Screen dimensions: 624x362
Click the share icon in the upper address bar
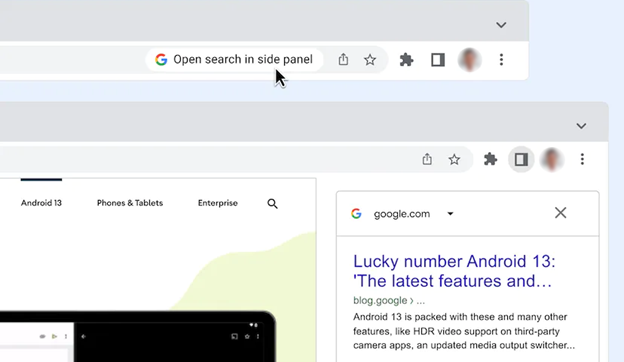coord(343,60)
